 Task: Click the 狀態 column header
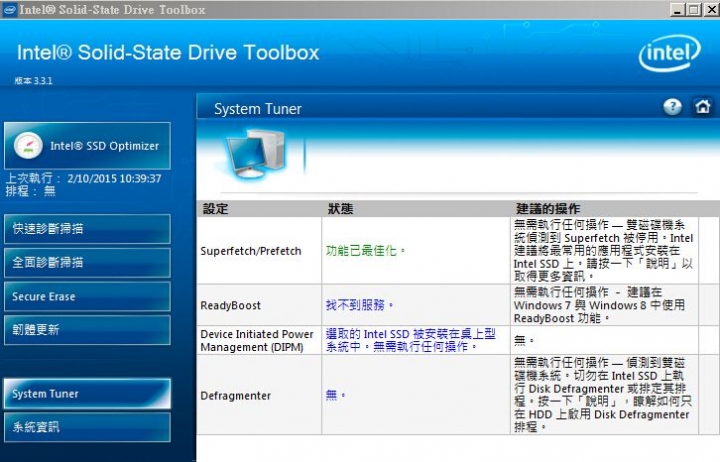click(x=340, y=209)
